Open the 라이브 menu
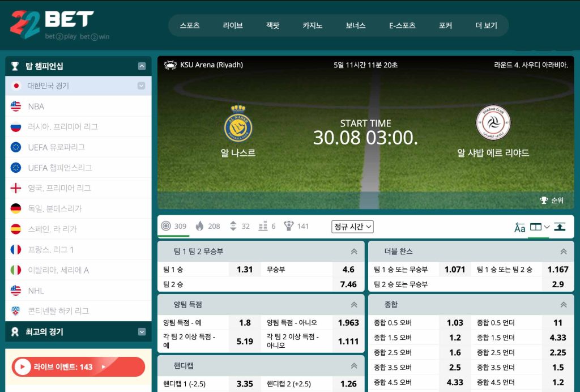The height and width of the screenshot is (392, 580). [233, 25]
